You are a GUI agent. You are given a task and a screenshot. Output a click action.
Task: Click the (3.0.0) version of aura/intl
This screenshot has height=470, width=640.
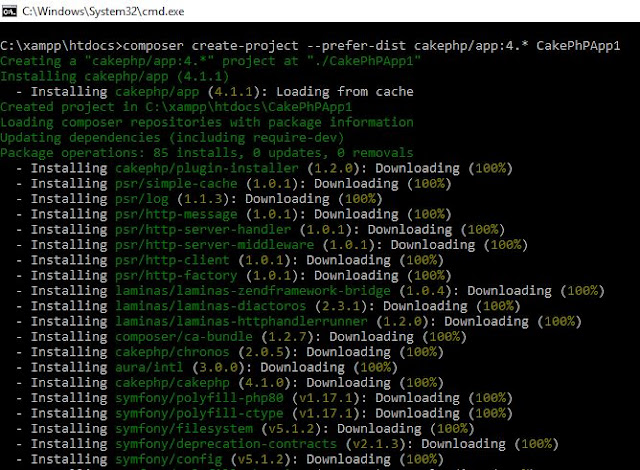click(x=218, y=367)
